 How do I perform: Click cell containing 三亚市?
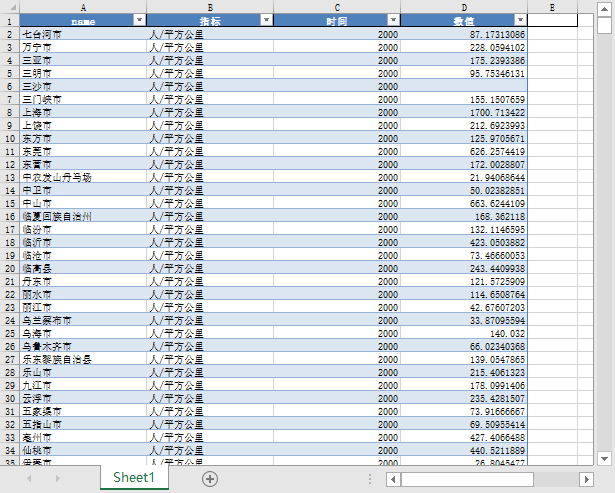tap(83, 60)
